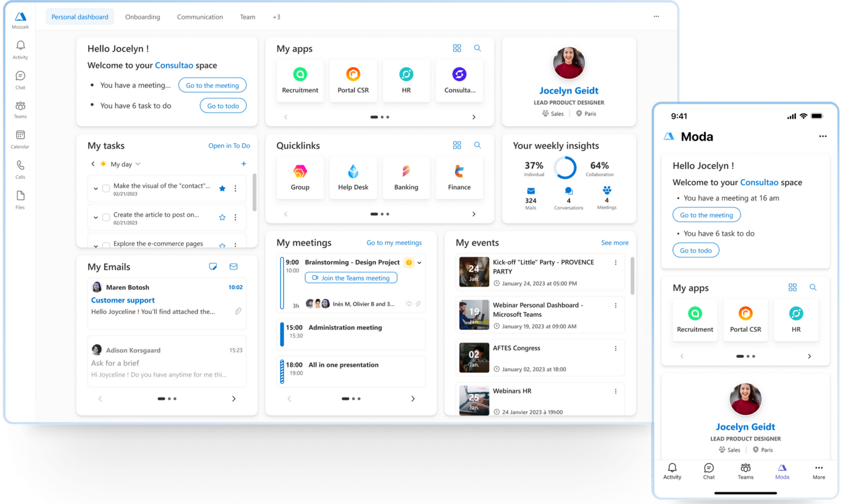Click grid view icon in desktop My apps
The height and width of the screenshot is (504, 842).
(457, 48)
